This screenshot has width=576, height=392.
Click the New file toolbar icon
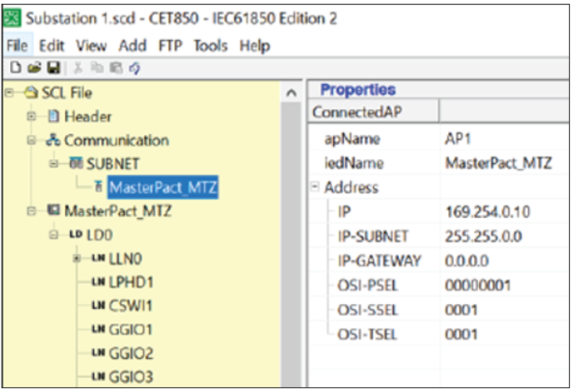tap(16, 67)
